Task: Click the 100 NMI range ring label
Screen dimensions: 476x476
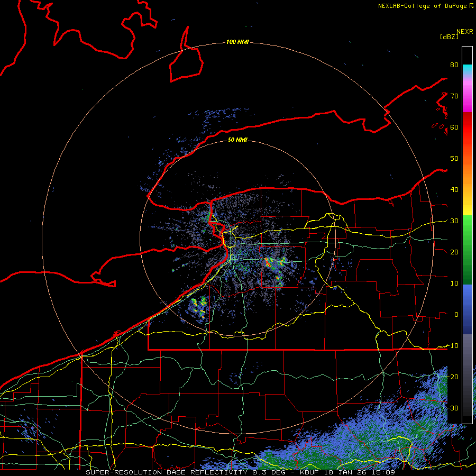Action: [237, 42]
